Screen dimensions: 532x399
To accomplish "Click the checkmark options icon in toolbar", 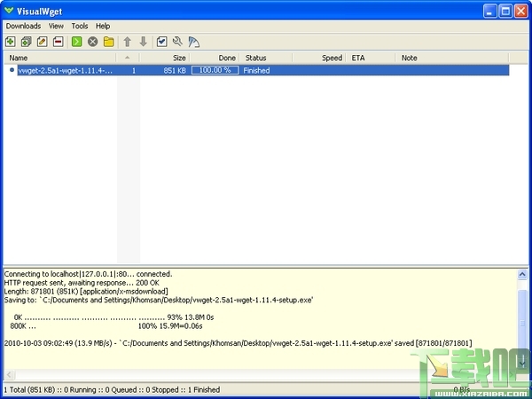I will point(162,42).
